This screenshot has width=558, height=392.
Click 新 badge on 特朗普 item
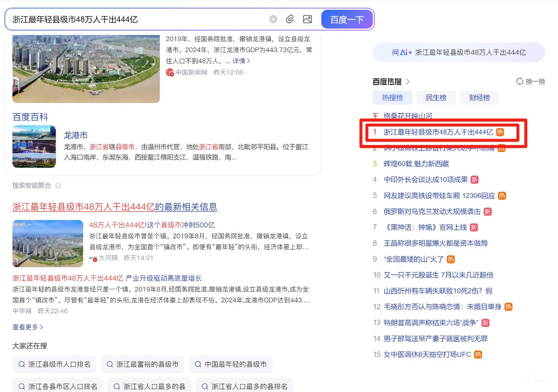[x=485, y=323]
